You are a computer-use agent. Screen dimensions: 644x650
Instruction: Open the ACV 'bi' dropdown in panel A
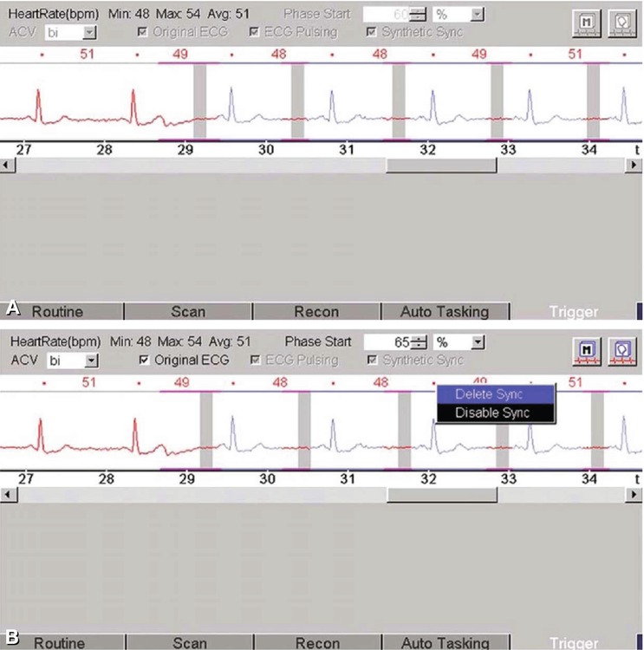[x=88, y=32]
